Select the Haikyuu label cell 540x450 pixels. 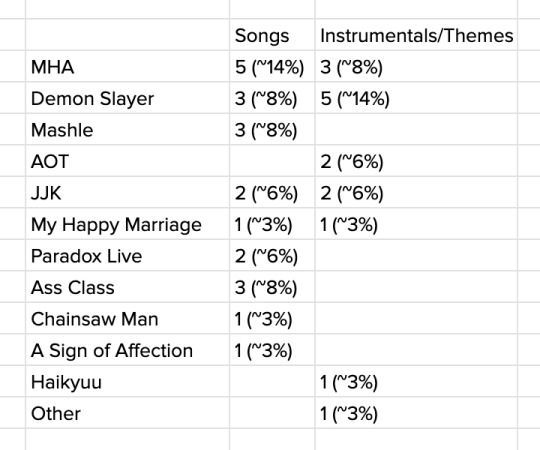pos(127,382)
